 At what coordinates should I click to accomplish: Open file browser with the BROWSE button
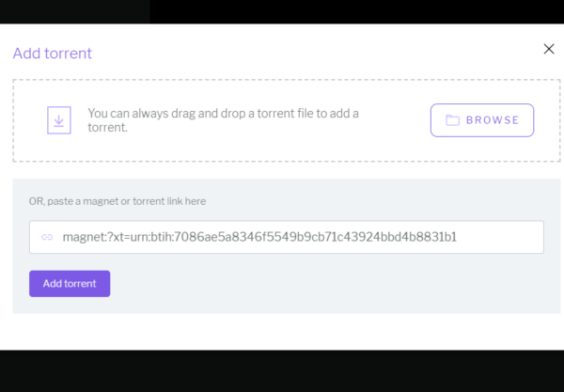[482, 120]
